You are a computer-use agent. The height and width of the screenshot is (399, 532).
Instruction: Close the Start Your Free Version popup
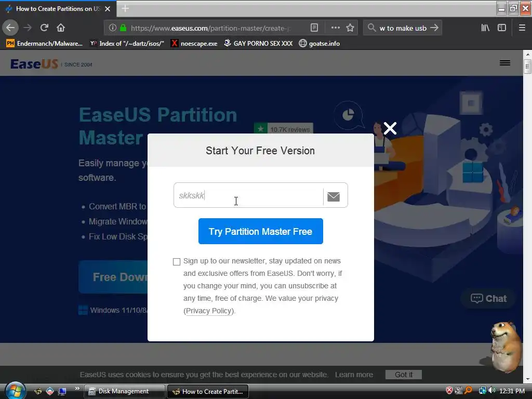coord(390,128)
